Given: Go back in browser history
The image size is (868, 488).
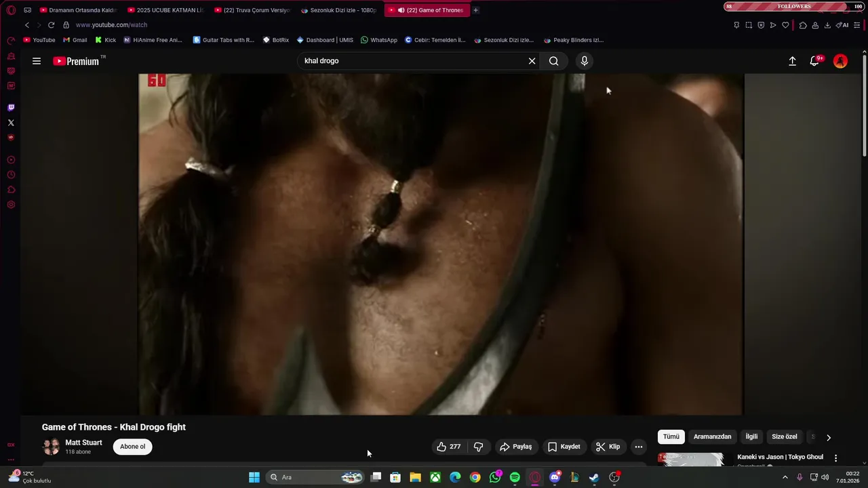Looking at the screenshot, I should coord(27,25).
